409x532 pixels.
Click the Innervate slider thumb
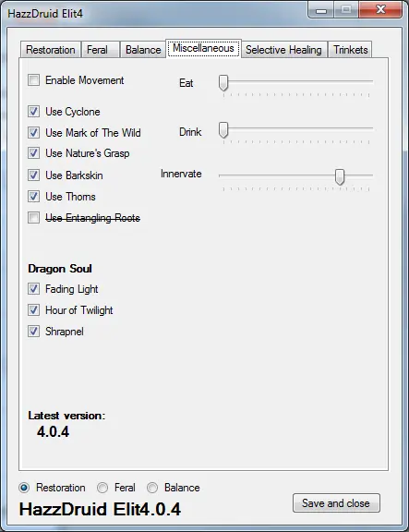[340, 176]
